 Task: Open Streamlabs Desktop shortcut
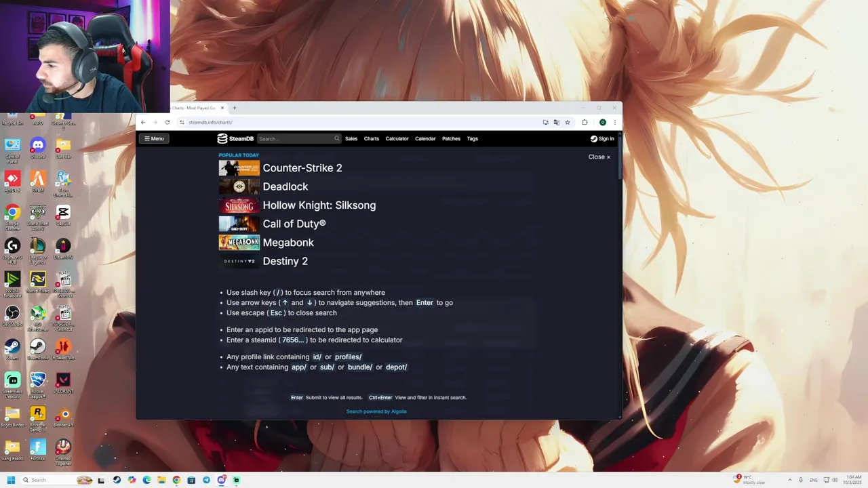(12, 385)
